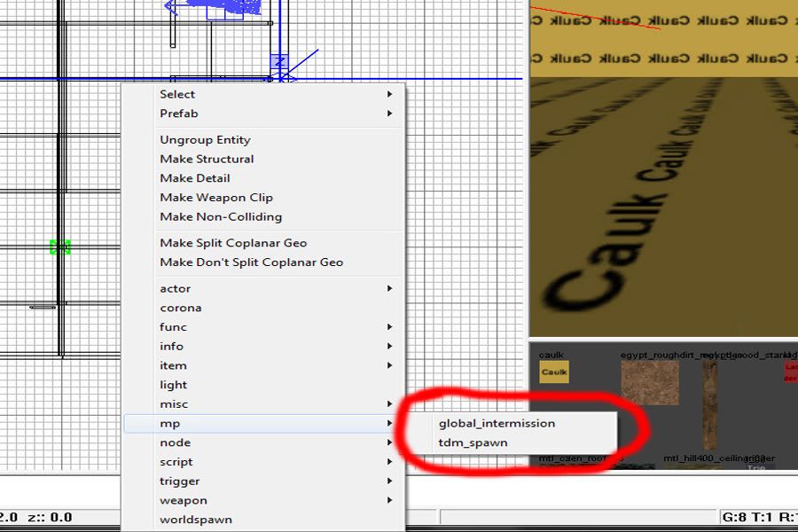Click the green selected entity in grid
798x532 pixels.
[x=59, y=247]
